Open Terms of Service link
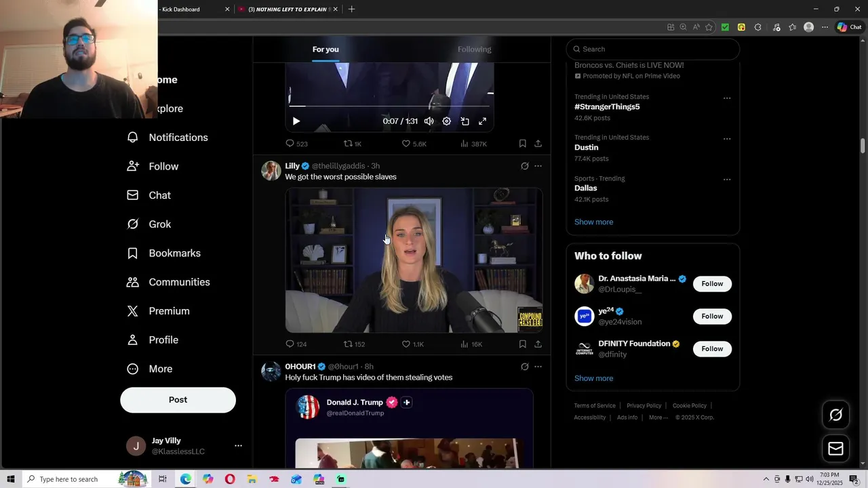This screenshot has height=488, width=868. tap(595, 406)
